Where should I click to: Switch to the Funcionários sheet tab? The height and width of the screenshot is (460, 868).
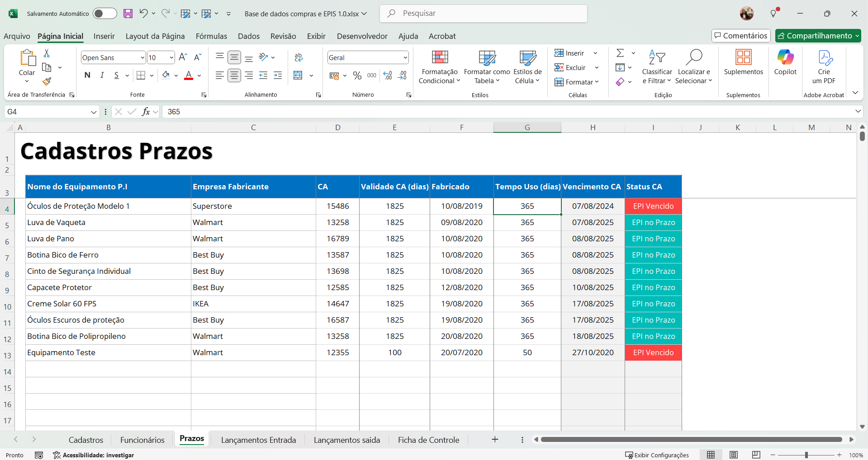(x=142, y=440)
